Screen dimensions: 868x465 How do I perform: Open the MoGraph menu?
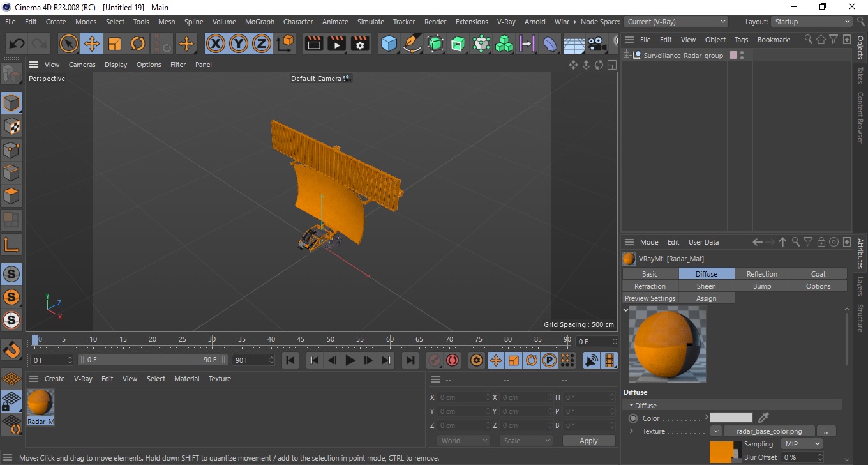point(260,22)
